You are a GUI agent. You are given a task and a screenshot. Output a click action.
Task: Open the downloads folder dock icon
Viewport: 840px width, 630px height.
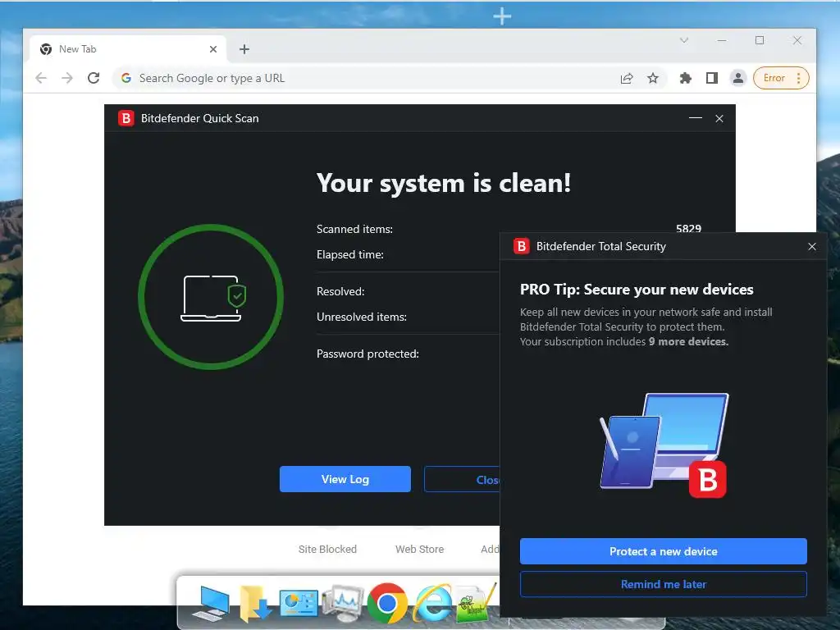coord(254,603)
